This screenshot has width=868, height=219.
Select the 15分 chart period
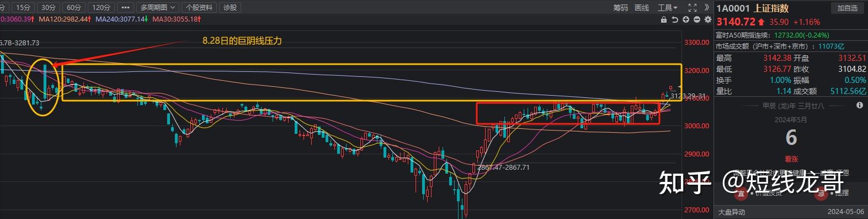23,7
